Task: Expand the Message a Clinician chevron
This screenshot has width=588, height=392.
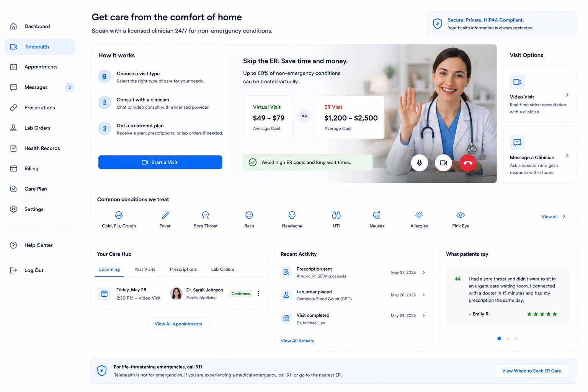Action: [x=567, y=155]
